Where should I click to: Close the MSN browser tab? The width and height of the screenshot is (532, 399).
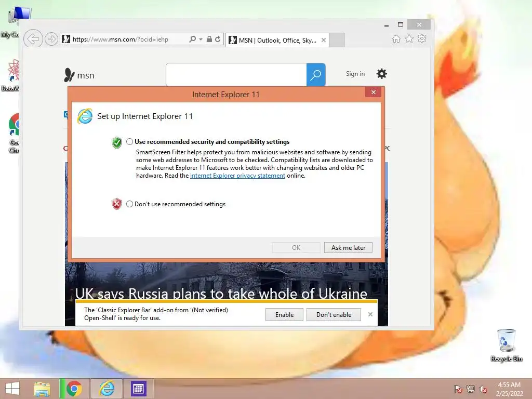[x=324, y=40]
